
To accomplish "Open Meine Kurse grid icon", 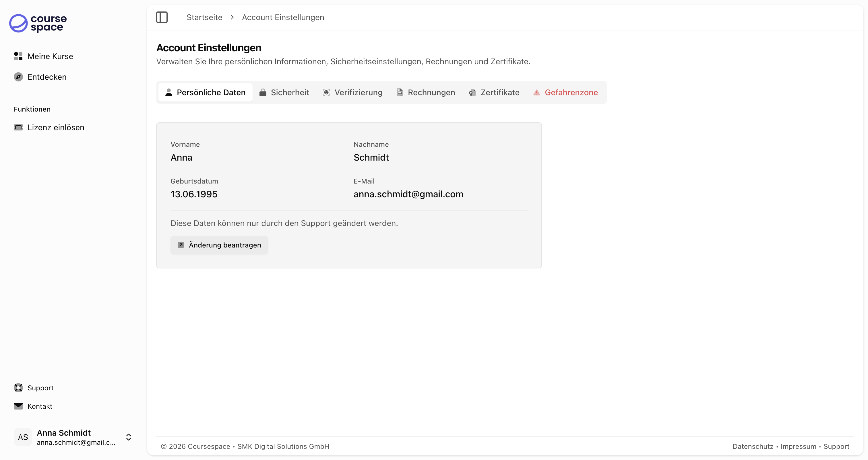I will (18, 56).
